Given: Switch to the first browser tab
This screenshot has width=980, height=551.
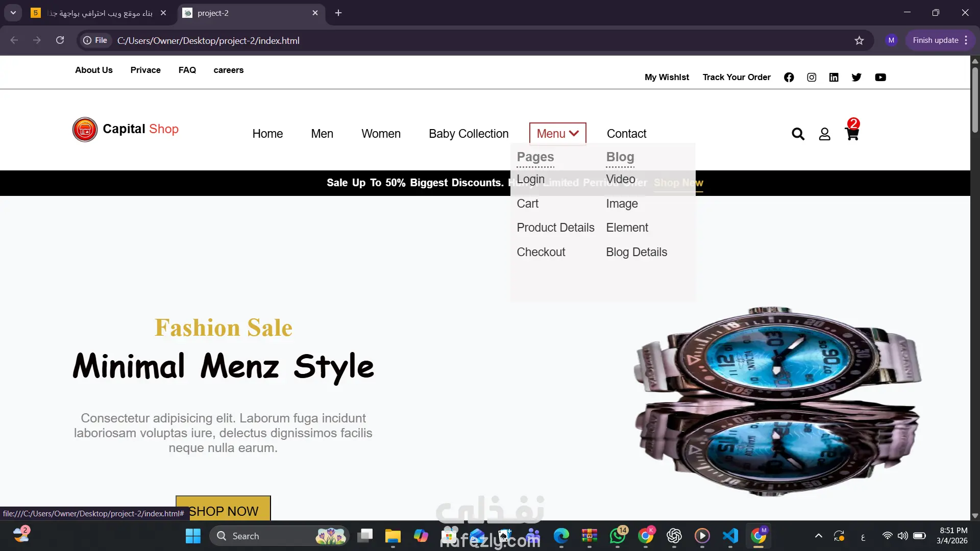Looking at the screenshot, I should [100, 13].
